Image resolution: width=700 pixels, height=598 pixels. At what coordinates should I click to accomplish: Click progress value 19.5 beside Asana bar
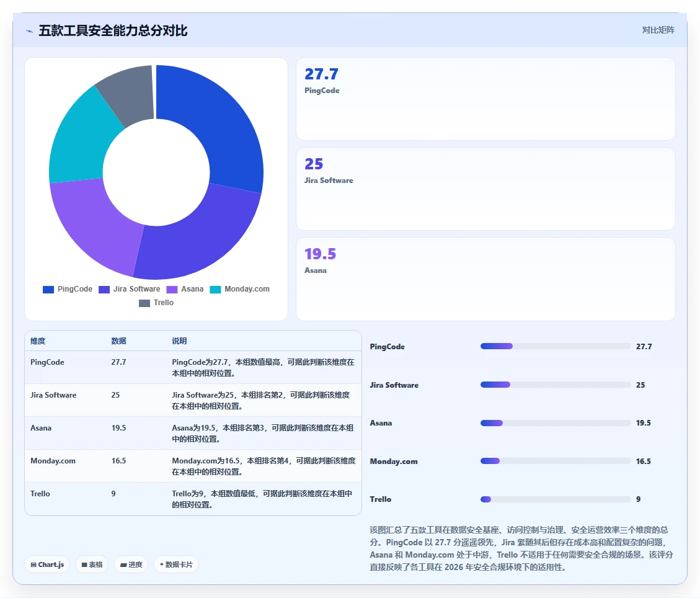tap(644, 423)
